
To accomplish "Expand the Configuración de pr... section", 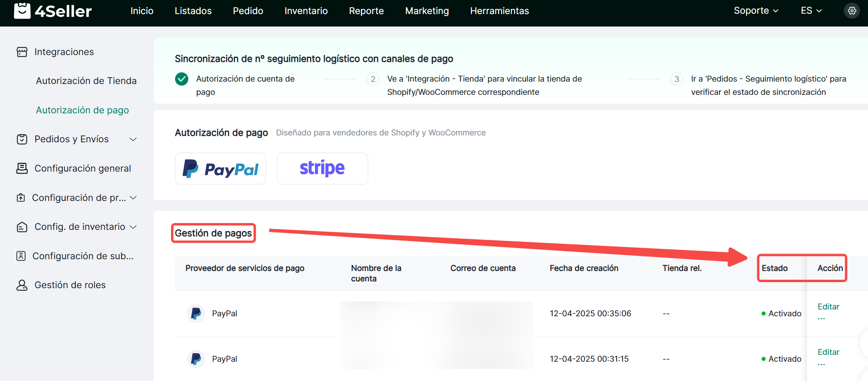I will click(133, 198).
